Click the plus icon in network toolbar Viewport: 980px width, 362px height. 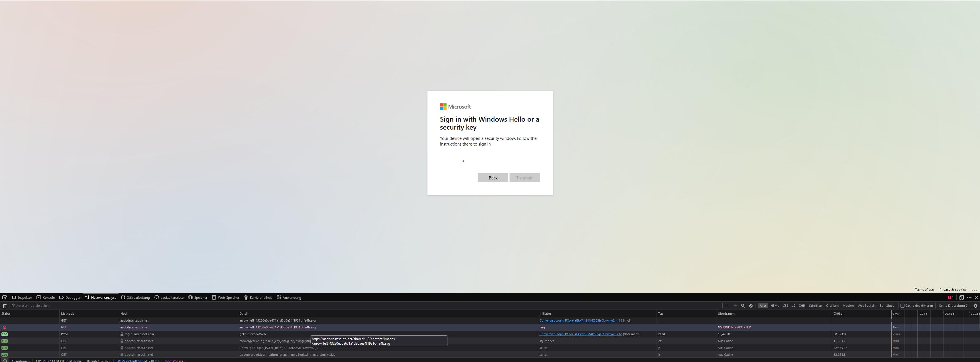click(x=735, y=306)
